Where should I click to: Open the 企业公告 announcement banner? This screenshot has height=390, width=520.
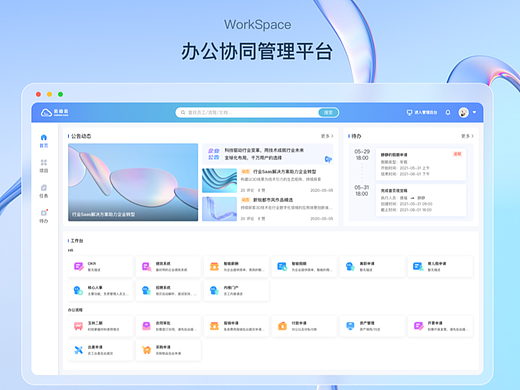click(x=268, y=154)
